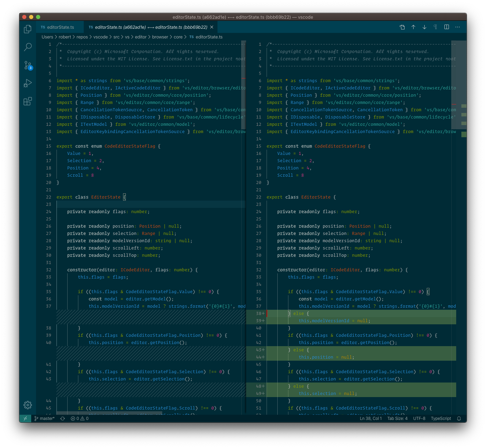Viewport: 486px width, 448px height.
Task: Click line number 43+ in right gutter
Action: click(260, 350)
